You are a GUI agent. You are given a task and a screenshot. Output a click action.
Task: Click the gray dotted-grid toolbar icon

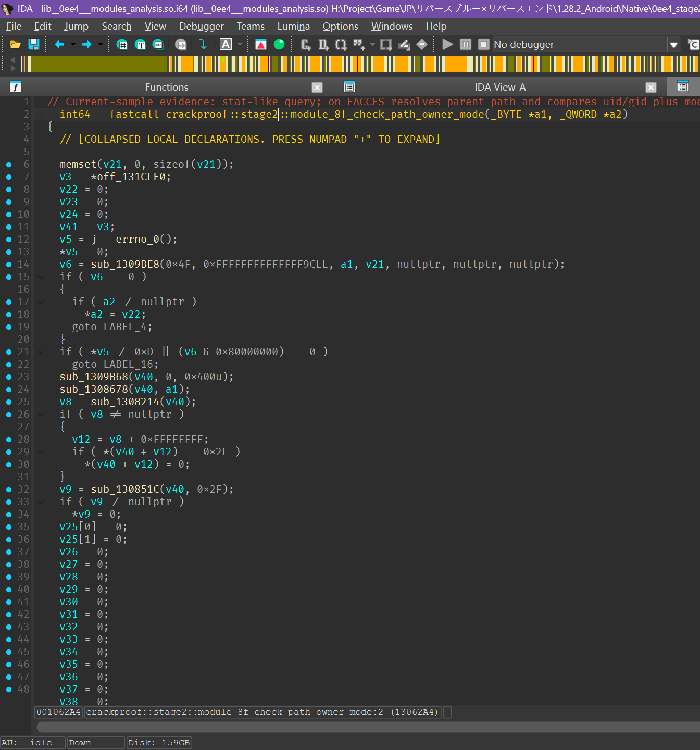click(359, 45)
